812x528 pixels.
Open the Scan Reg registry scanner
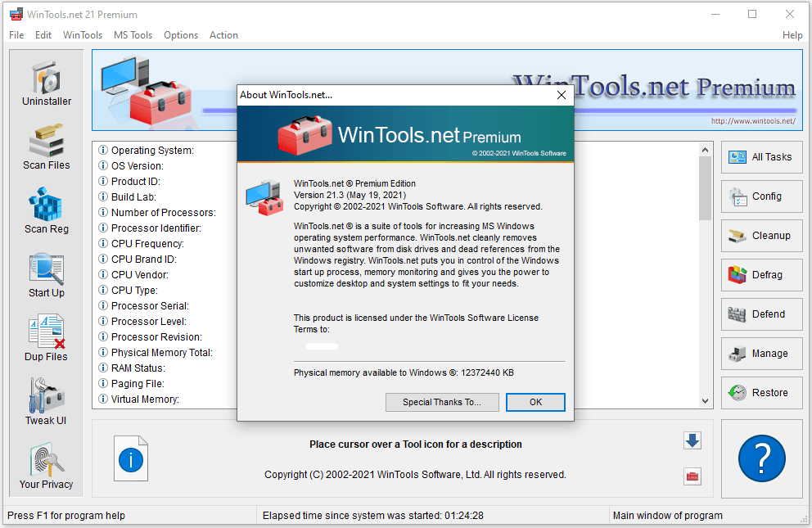[x=47, y=211]
